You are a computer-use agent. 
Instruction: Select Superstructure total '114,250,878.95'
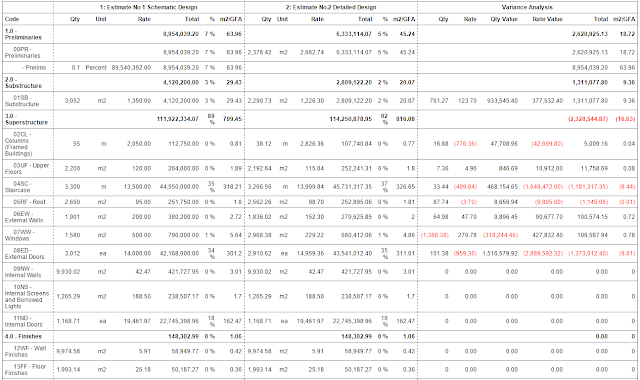[351, 119]
